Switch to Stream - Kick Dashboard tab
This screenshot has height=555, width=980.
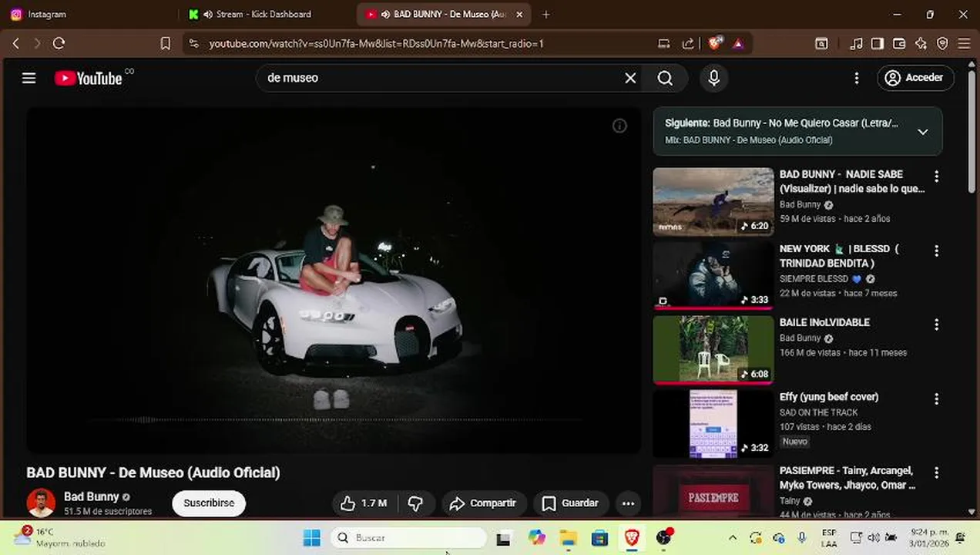click(266, 14)
